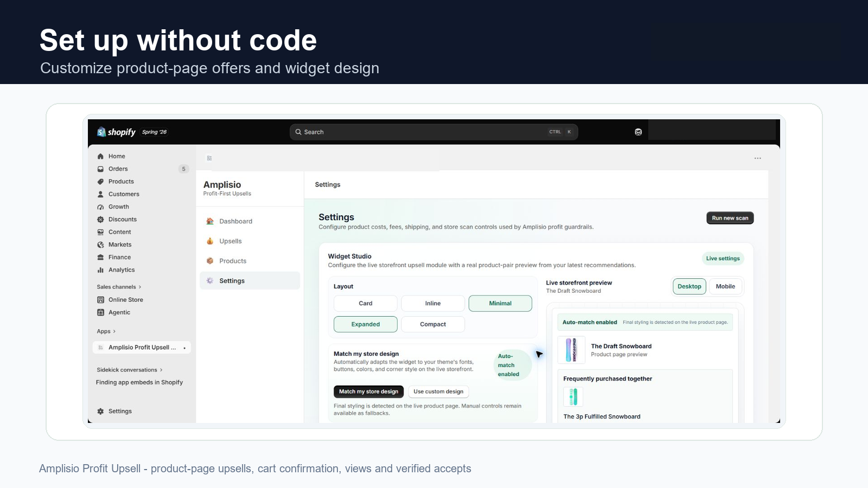The width and height of the screenshot is (868, 488).
Task: Click the Finance bank icon
Action: pyautogui.click(x=100, y=258)
